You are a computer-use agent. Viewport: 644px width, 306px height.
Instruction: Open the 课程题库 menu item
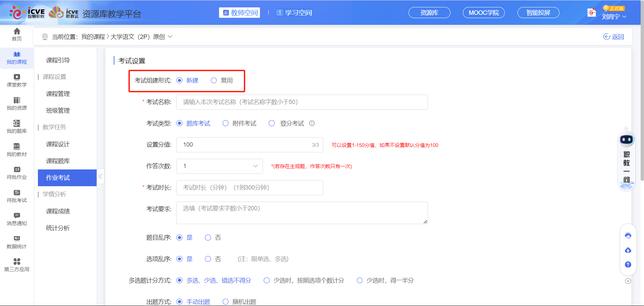coord(57,161)
